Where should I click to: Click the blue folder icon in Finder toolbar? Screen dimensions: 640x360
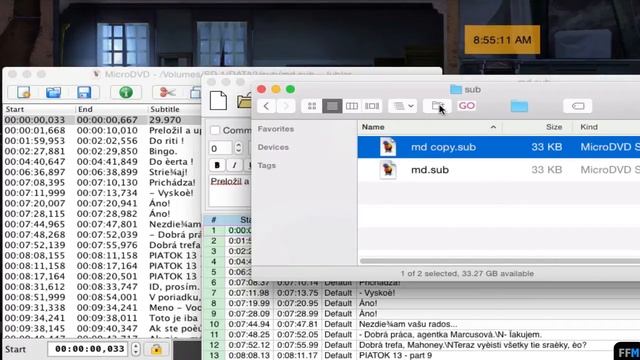tap(519, 106)
